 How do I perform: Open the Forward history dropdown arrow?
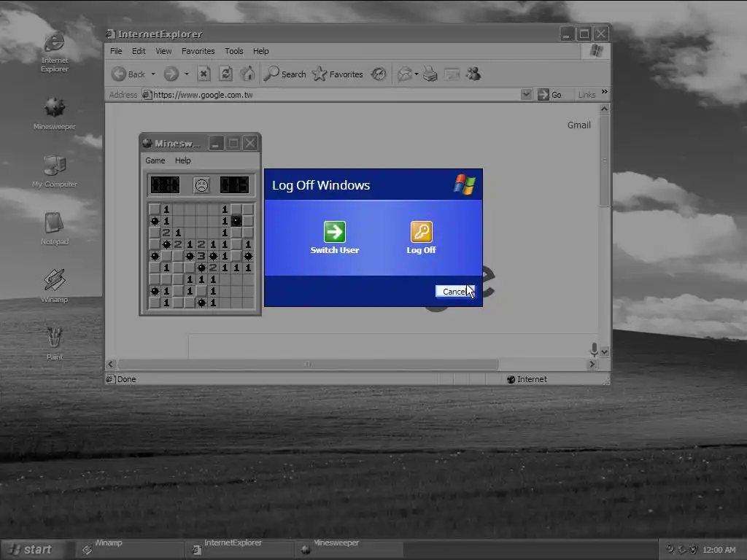click(x=187, y=74)
